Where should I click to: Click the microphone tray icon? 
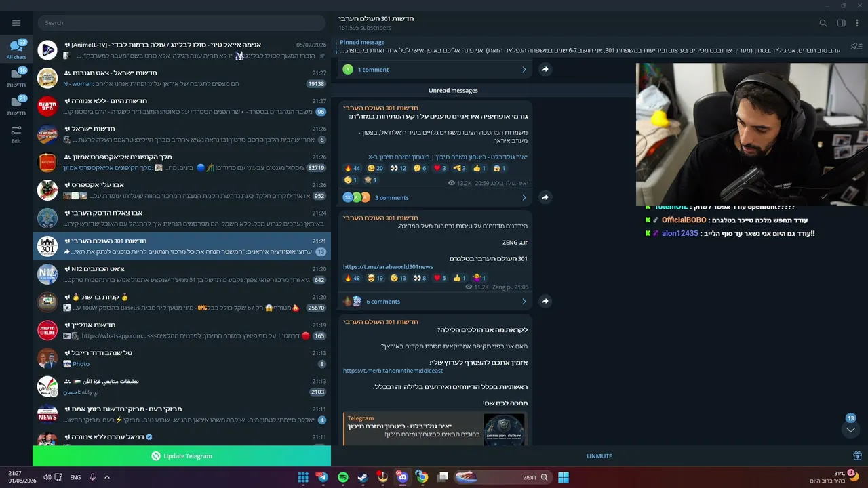pyautogui.click(x=92, y=477)
